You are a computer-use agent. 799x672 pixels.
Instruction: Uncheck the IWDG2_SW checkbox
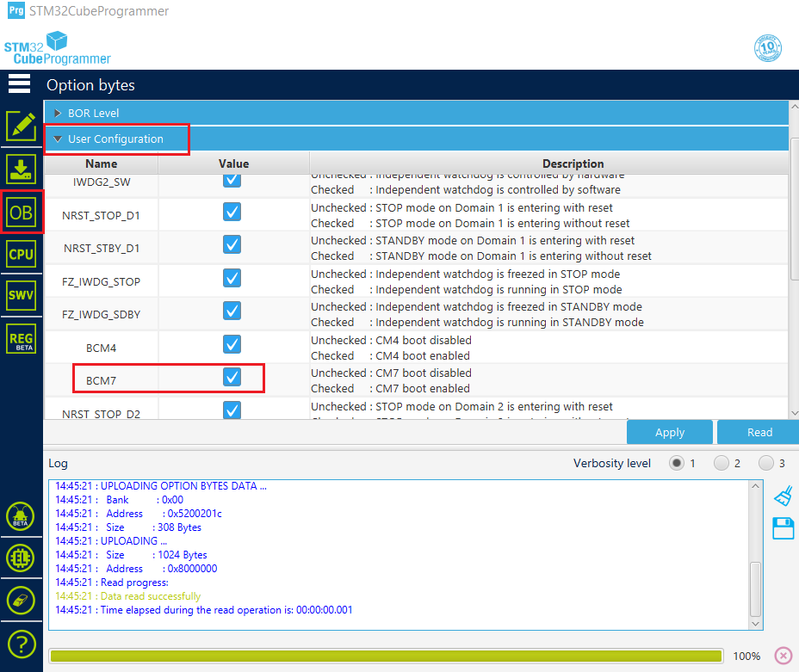(232, 180)
